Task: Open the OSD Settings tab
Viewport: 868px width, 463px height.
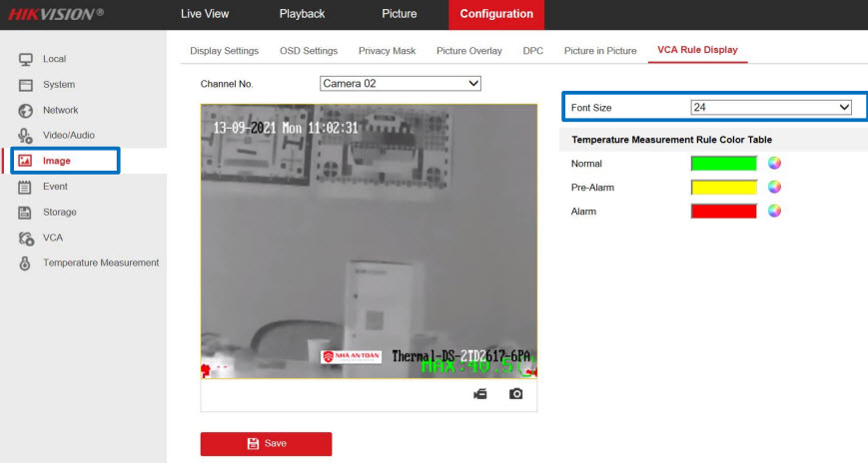Action: click(x=308, y=51)
